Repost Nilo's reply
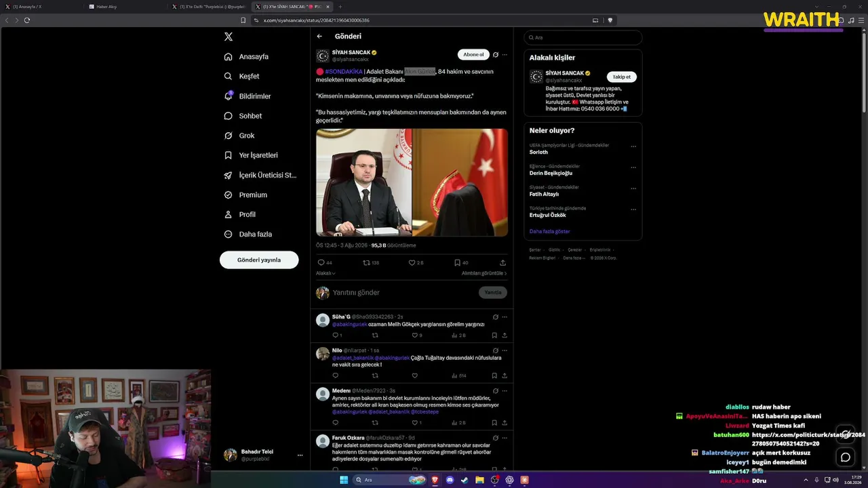This screenshot has height=488, width=868. point(374,375)
